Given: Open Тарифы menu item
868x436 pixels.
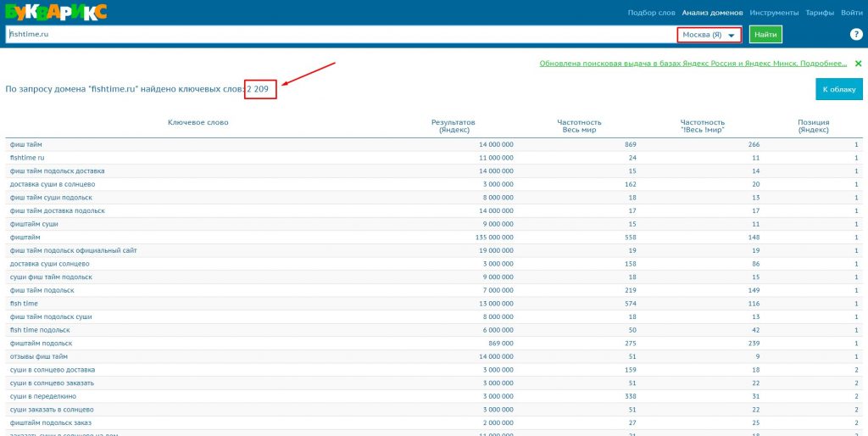Looking at the screenshot, I should (x=820, y=12).
